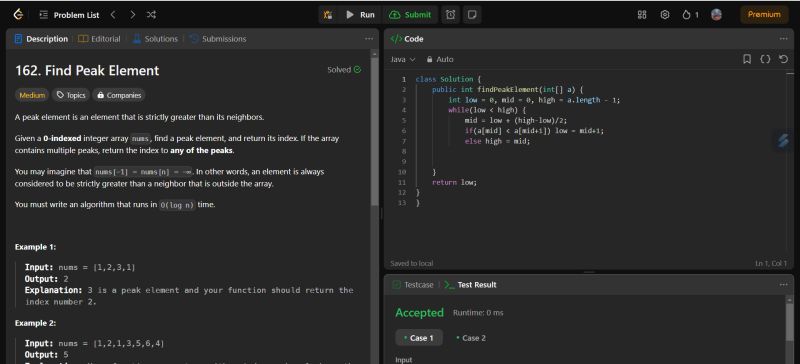This screenshot has height=364, width=800.
Task: Click the debugger bug icon
Action: 328,15
